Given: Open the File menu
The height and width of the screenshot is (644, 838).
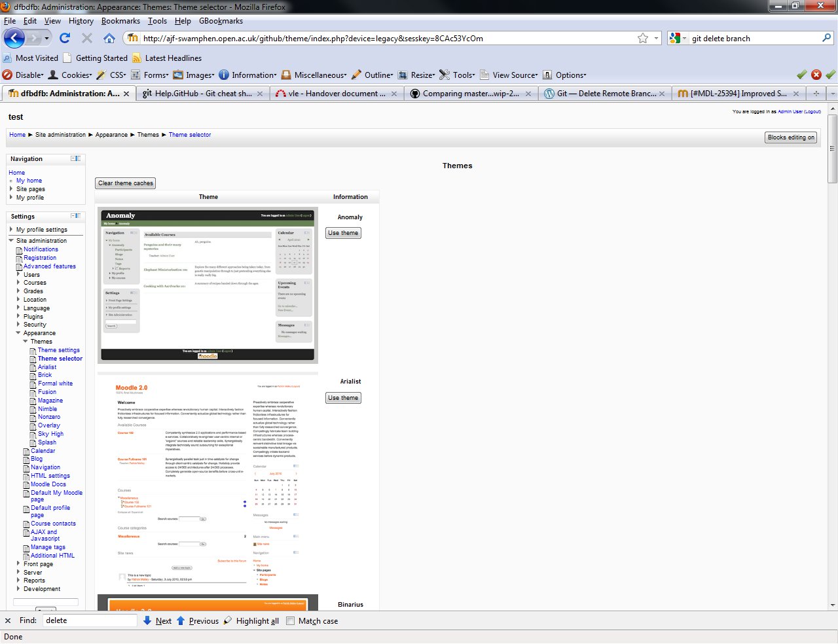Looking at the screenshot, I should click(10, 21).
